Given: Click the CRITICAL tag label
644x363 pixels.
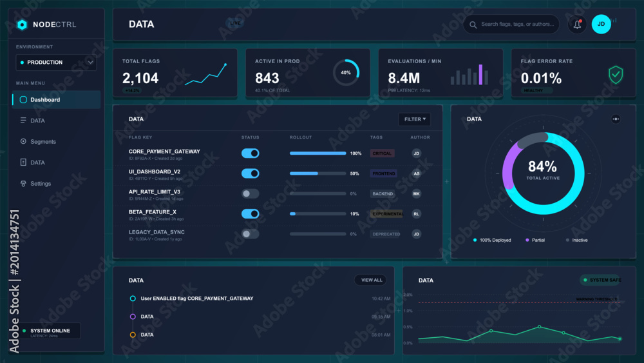Looking at the screenshot, I should pyautogui.click(x=382, y=153).
